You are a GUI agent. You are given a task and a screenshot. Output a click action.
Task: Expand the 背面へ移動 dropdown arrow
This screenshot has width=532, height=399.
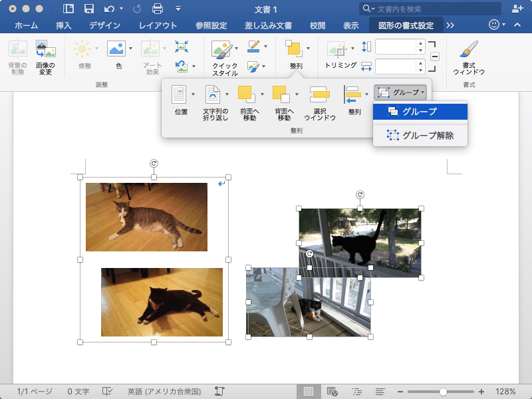[x=297, y=94]
